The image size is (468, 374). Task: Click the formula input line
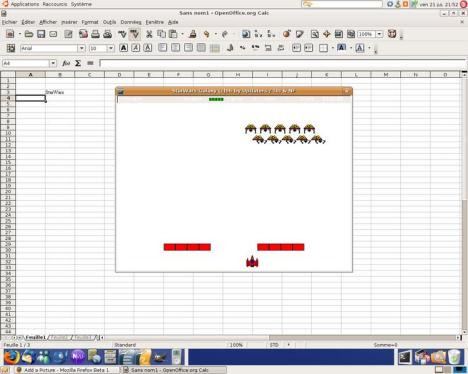pos(282,63)
